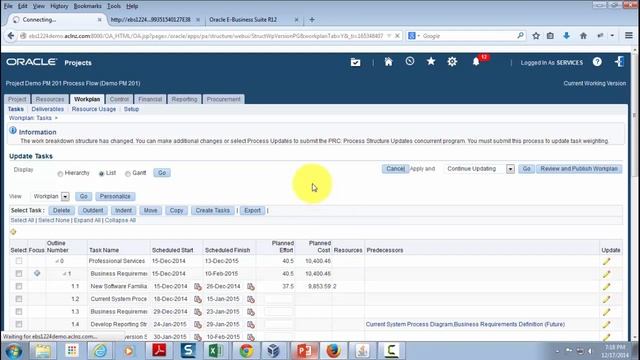Screen dimensions: 640x360
Task: Select the Gantt display radio button
Action: 128,173
